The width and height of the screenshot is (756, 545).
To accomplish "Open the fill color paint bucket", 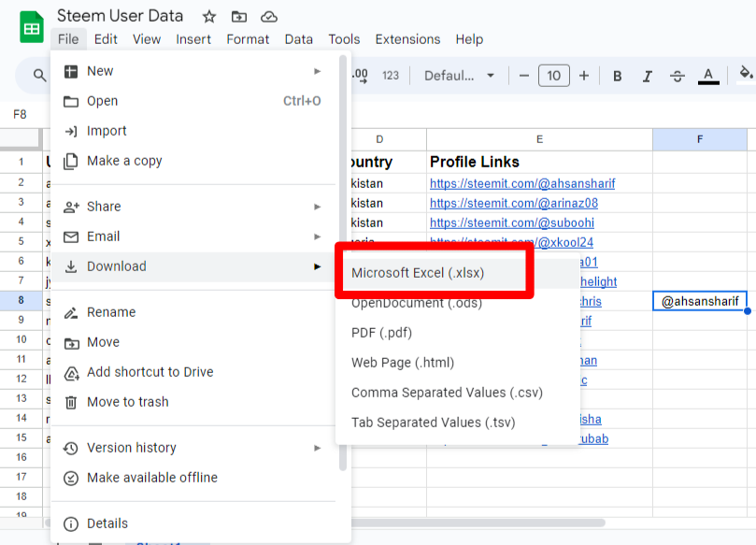I will coord(745,75).
